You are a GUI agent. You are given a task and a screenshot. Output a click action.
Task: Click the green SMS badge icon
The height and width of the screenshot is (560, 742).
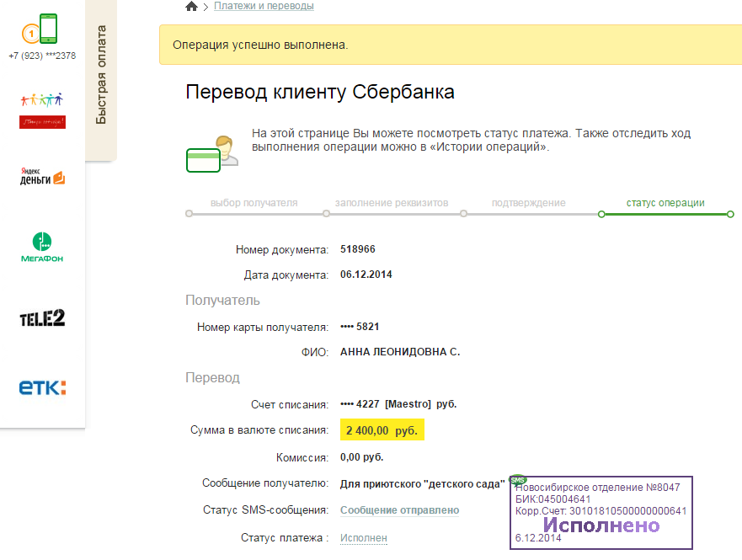click(x=518, y=480)
